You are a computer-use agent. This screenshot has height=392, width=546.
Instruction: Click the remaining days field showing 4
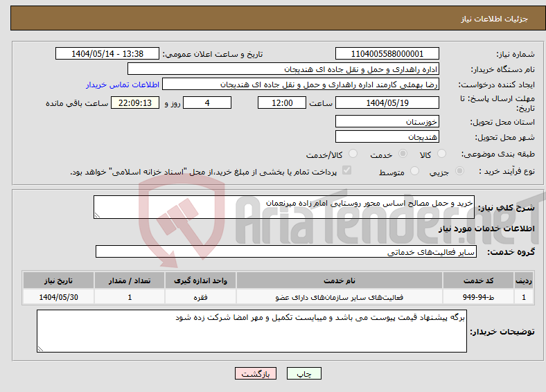[x=207, y=103]
